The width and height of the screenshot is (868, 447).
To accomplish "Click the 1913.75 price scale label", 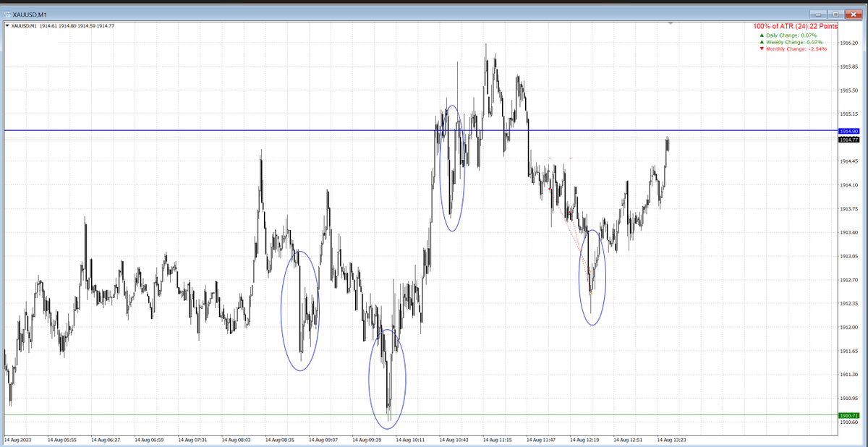I will click(849, 209).
